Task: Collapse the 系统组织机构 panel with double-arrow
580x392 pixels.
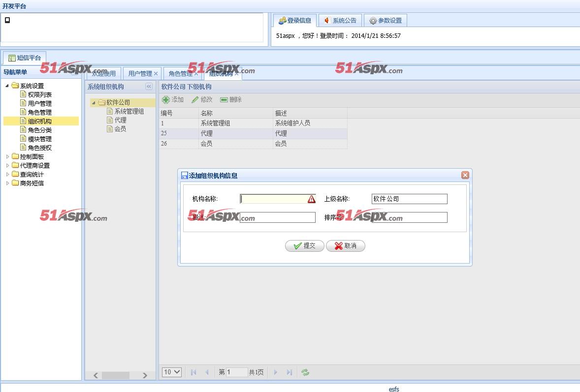Action: [149, 87]
